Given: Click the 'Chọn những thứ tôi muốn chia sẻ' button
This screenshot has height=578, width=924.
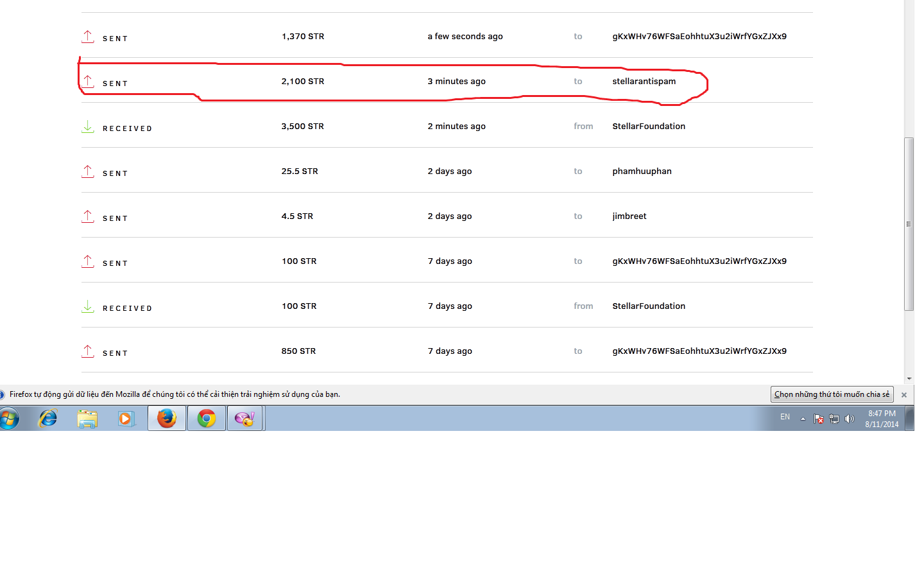Looking at the screenshot, I should [x=832, y=394].
